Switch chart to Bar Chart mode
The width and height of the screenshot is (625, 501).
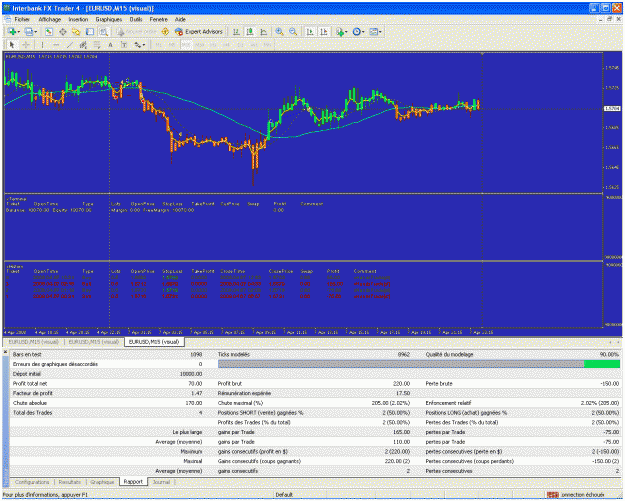tap(236, 31)
